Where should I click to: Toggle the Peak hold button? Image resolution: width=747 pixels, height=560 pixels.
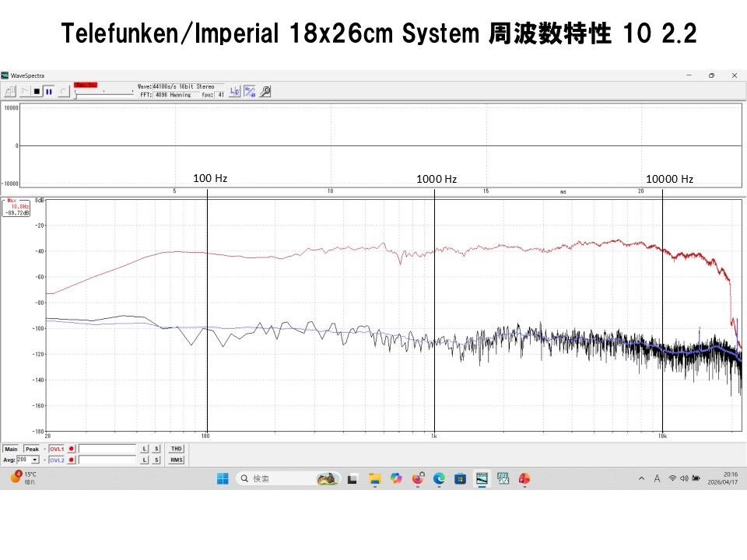[32, 449]
